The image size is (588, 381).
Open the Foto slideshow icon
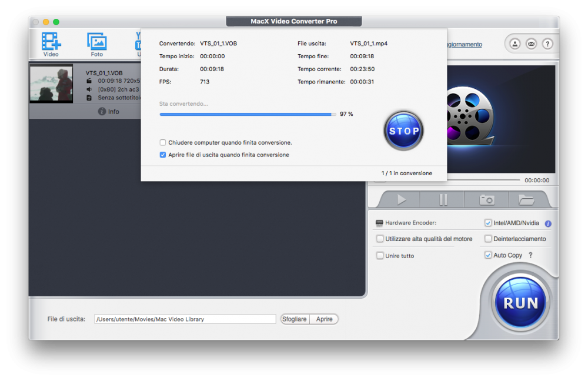(97, 41)
